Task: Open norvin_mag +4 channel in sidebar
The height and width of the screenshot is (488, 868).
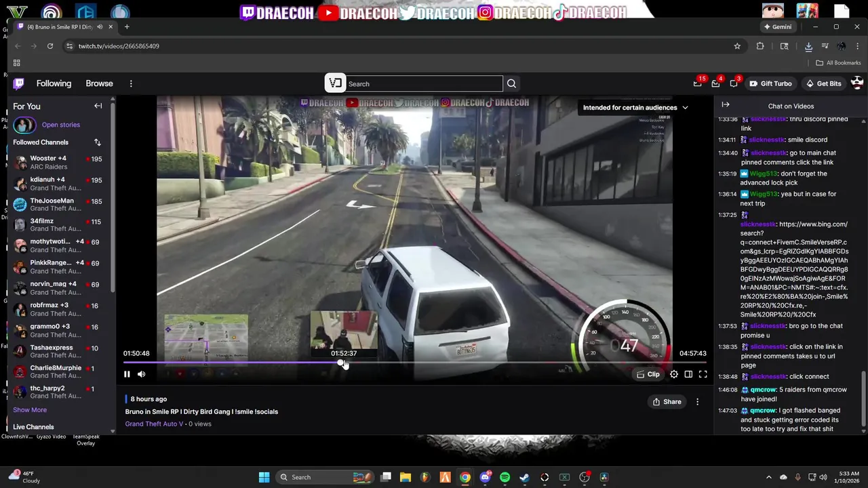Action: (x=57, y=288)
